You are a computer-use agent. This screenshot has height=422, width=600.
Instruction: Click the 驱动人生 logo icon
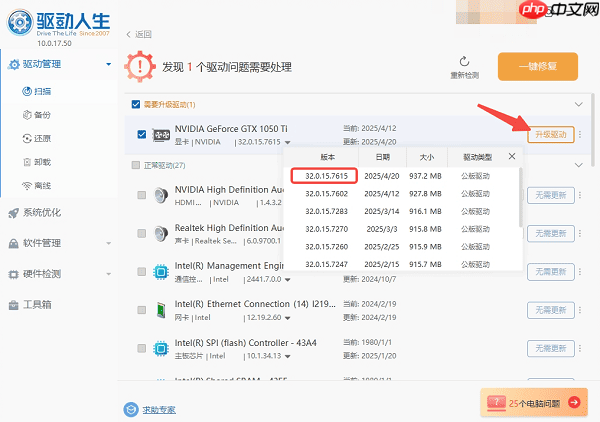click(x=20, y=22)
